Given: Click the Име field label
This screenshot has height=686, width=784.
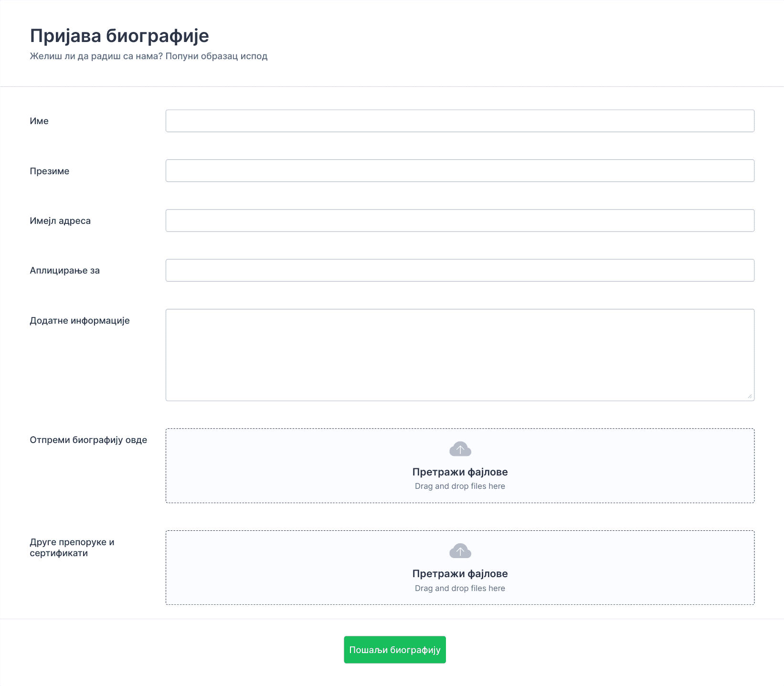Looking at the screenshot, I should tap(39, 121).
